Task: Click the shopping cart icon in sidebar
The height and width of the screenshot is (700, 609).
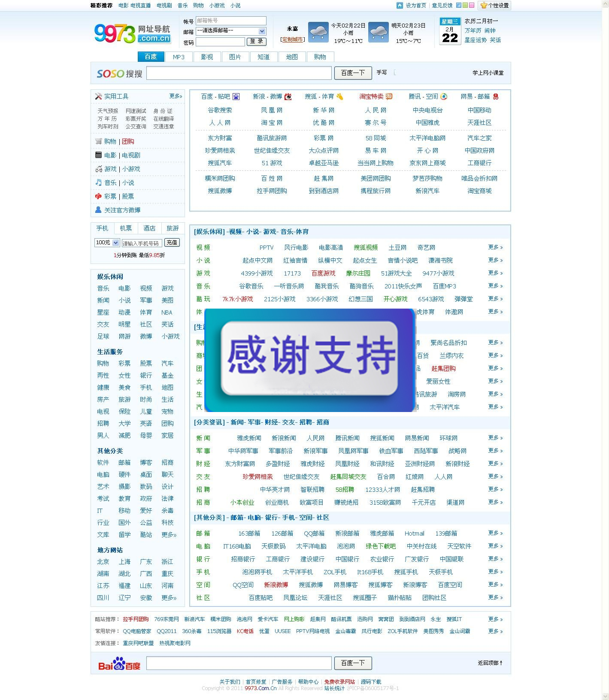Action: (x=99, y=141)
